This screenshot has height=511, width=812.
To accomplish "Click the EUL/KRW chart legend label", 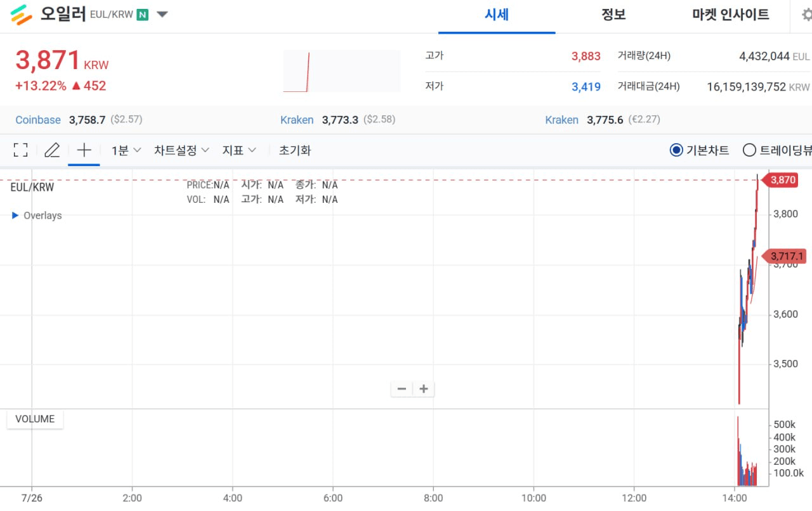I will 32,187.
